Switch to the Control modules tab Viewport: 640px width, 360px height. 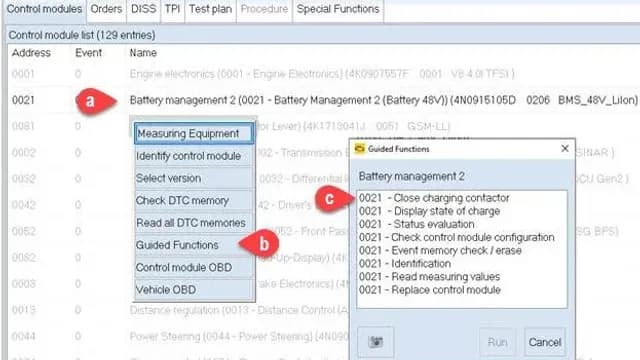44,9
